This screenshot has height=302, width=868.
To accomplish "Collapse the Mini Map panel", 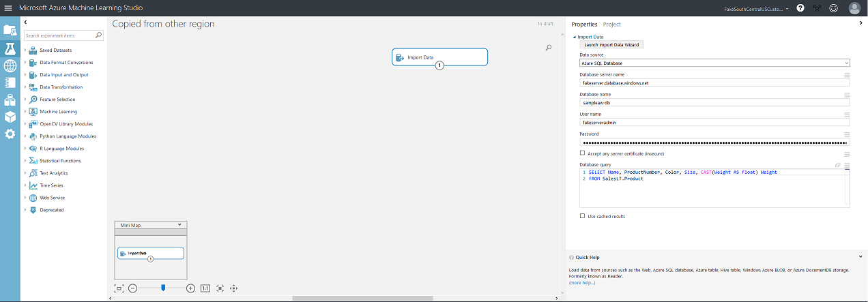I will pyautogui.click(x=179, y=224).
